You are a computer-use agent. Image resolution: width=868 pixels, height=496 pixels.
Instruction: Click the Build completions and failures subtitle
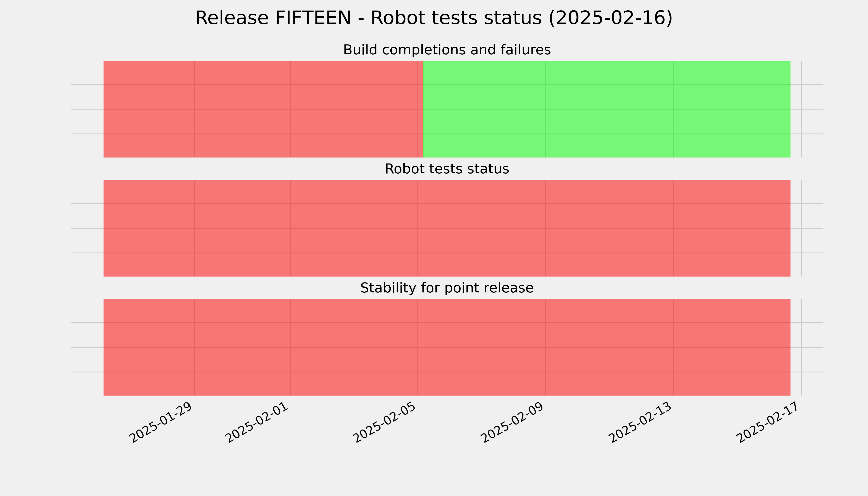click(447, 50)
